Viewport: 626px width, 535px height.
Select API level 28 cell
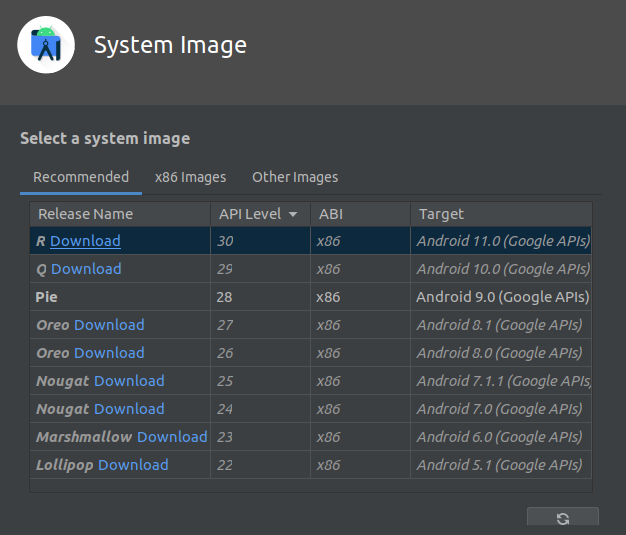260,297
